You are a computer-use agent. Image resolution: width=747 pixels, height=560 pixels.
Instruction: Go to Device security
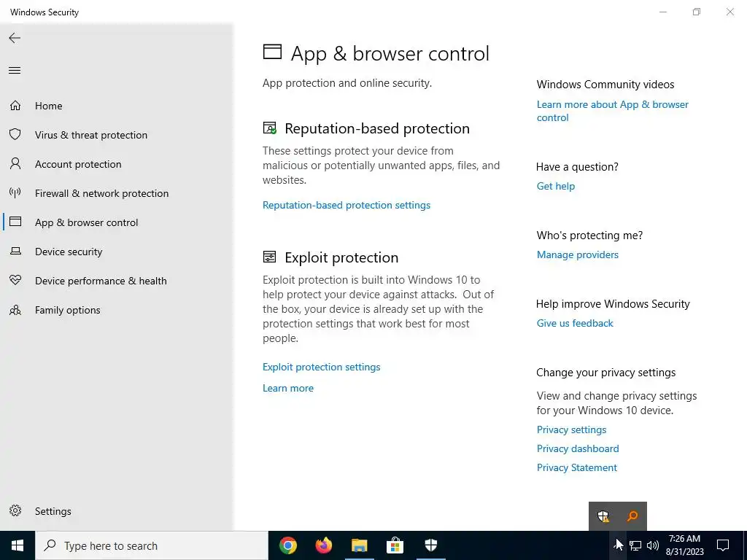tap(69, 252)
